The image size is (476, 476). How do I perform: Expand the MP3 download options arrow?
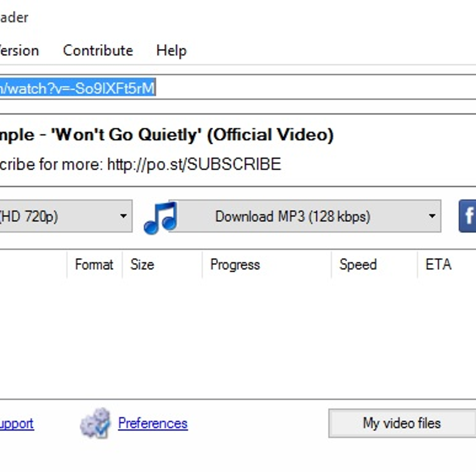432,216
